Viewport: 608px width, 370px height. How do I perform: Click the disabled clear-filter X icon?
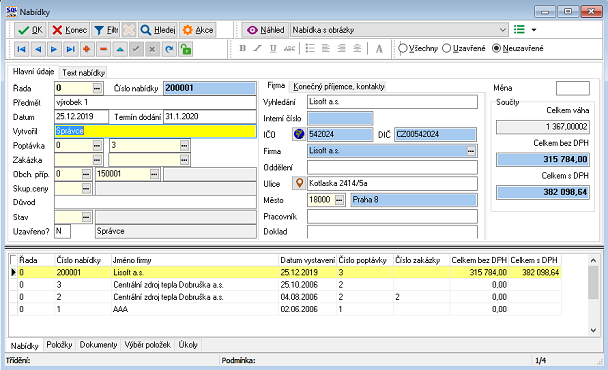pyautogui.click(x=129, y=30)
